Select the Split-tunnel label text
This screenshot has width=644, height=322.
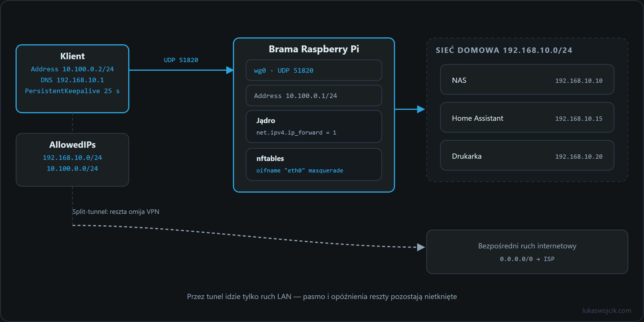pos(116,212)
